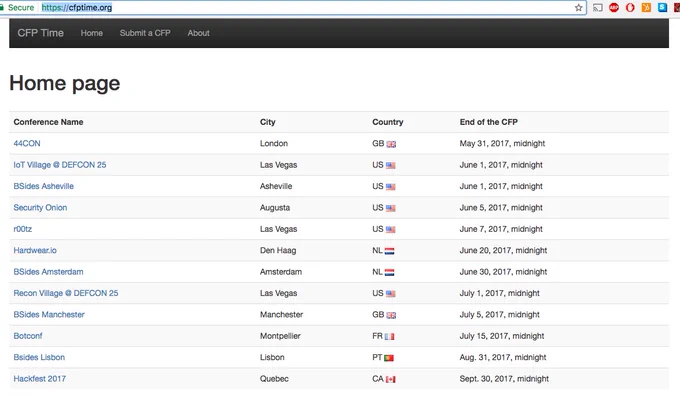Open the Adblock Plus extension icon
This screenshot has height=396, width=680.
pyautogui.click(x=614, y=7)
